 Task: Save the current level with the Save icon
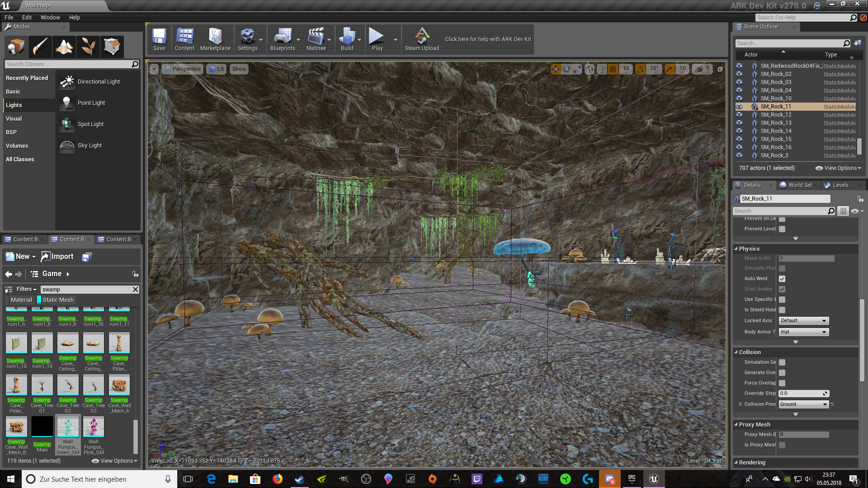[x=159, y=39]
